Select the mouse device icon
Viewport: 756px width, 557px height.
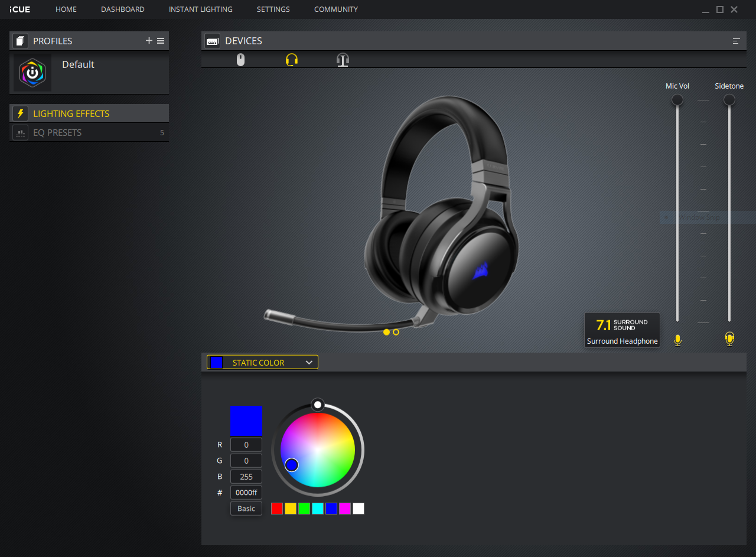[240, 60]
